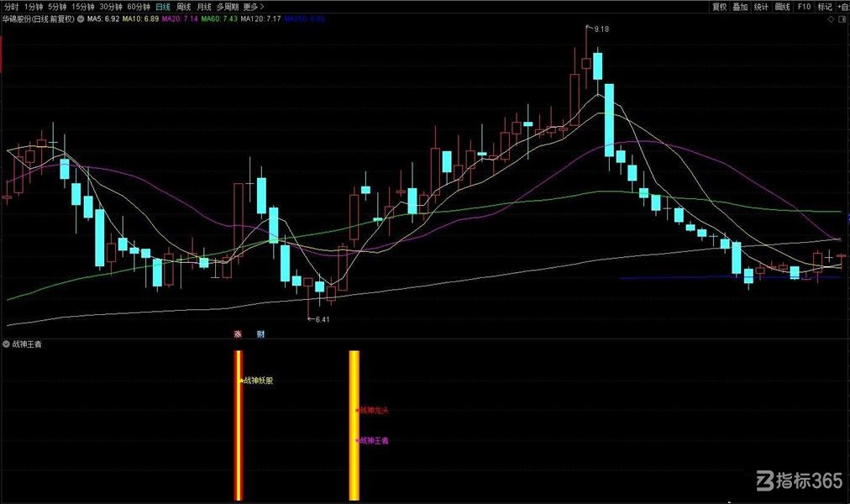Click the 战神王者 indicator panel title
The width and height of the screenshot is (850, 504).
tap(27, 344)
